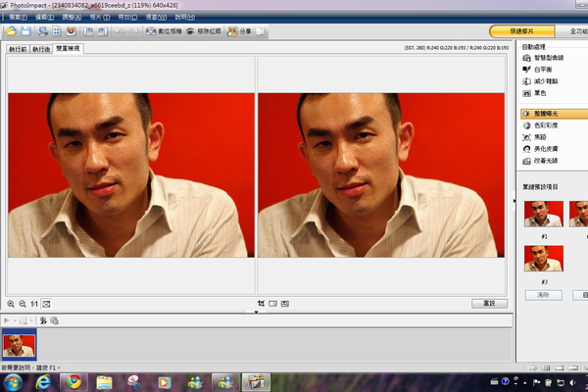
Task: Set the view to 1:1 actual size
Action: (34, 304)
